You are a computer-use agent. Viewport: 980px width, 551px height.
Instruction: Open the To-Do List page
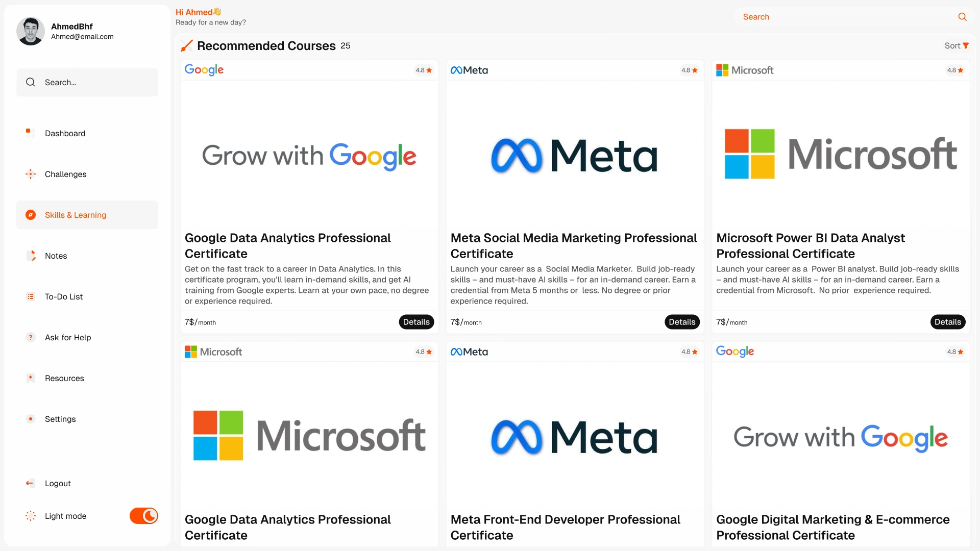[87, 296]
